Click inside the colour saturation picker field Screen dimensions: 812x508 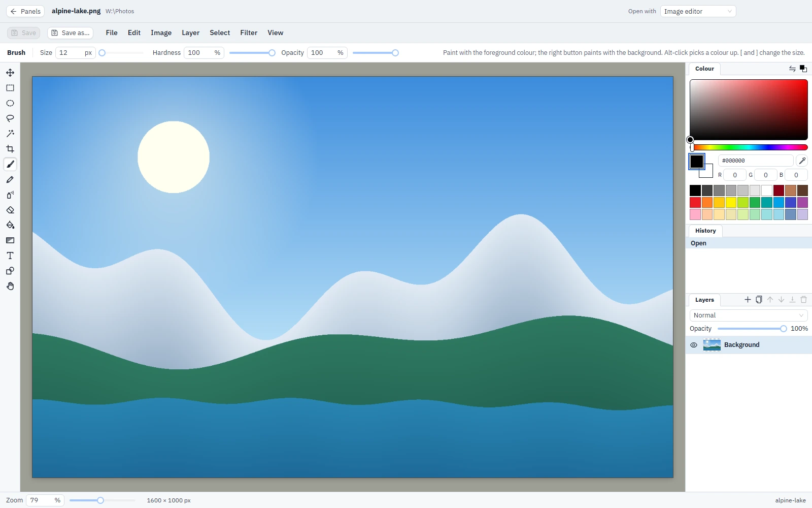(x=749, y=110)
